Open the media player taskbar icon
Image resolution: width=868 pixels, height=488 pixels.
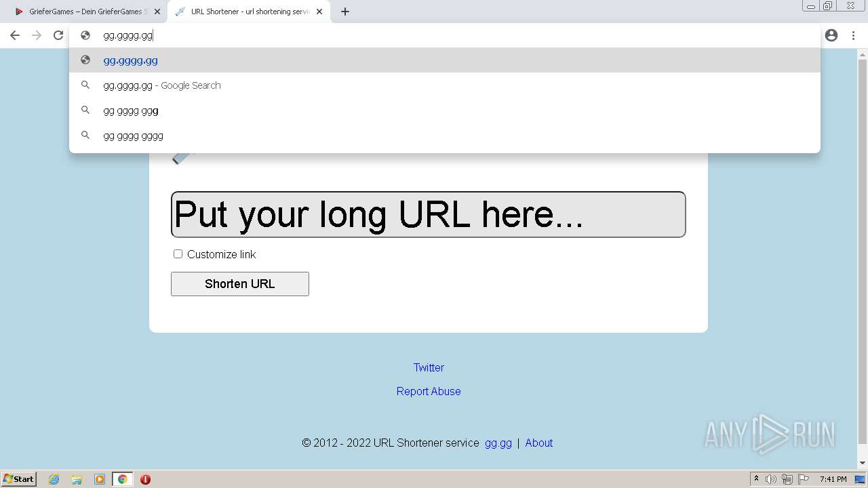coord(100,479)
